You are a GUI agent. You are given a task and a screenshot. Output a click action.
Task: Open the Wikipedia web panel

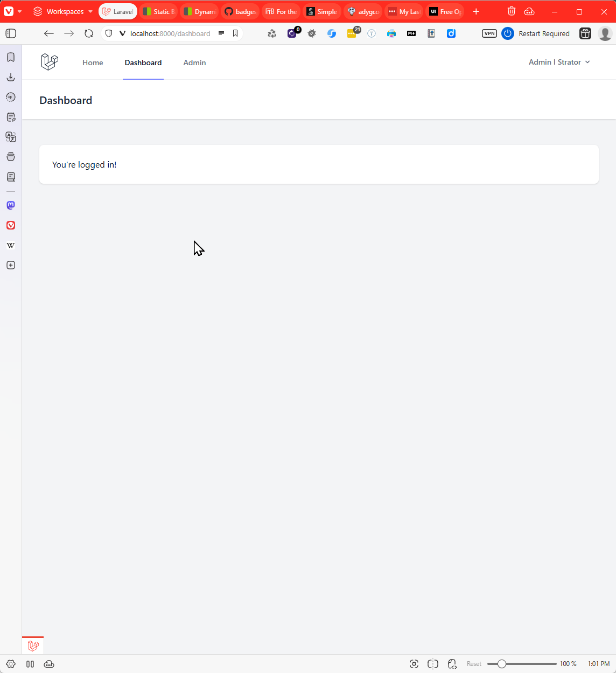(x=11, y=245)
